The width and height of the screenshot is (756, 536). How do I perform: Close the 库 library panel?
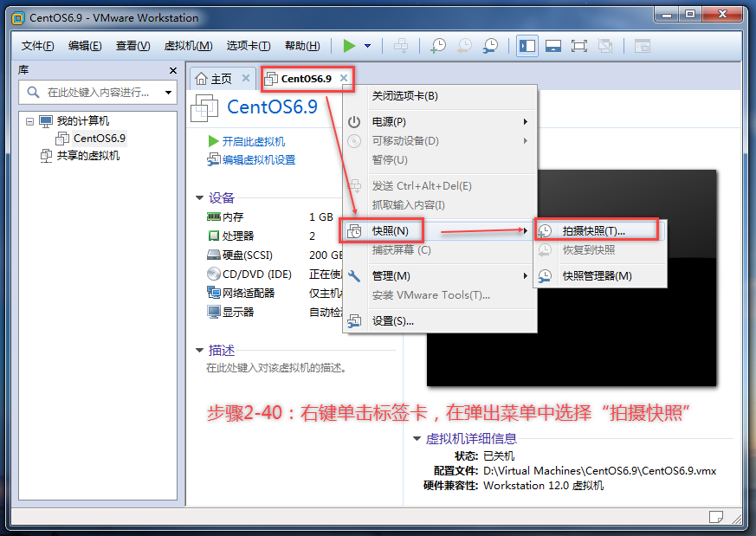point(173,70)
